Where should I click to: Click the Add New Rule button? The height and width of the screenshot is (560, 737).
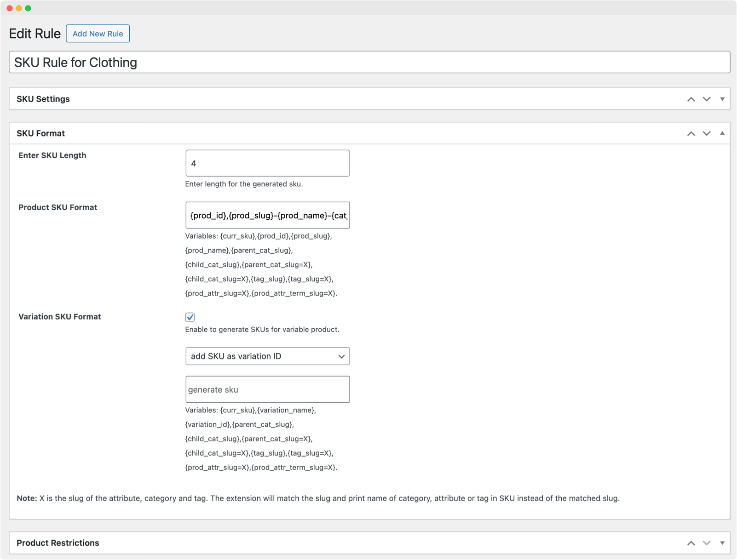pos(98,33)
